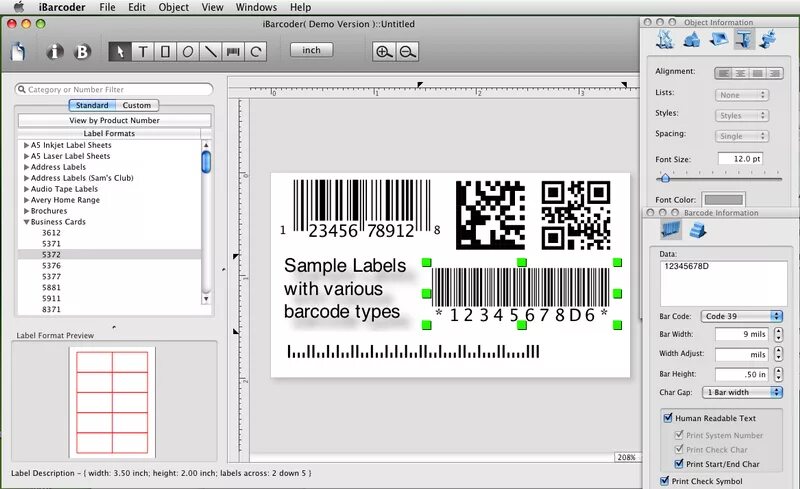Select the barcode insert tool
This screenshot has width=800, height=489.
click(x=233, y=52)
